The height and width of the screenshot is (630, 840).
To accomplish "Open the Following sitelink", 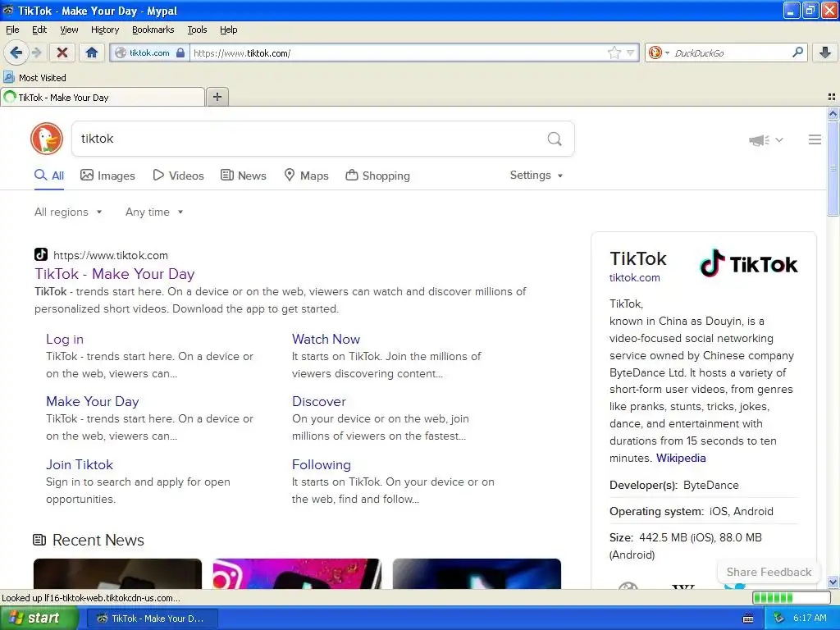I will [x=322, y=464].
